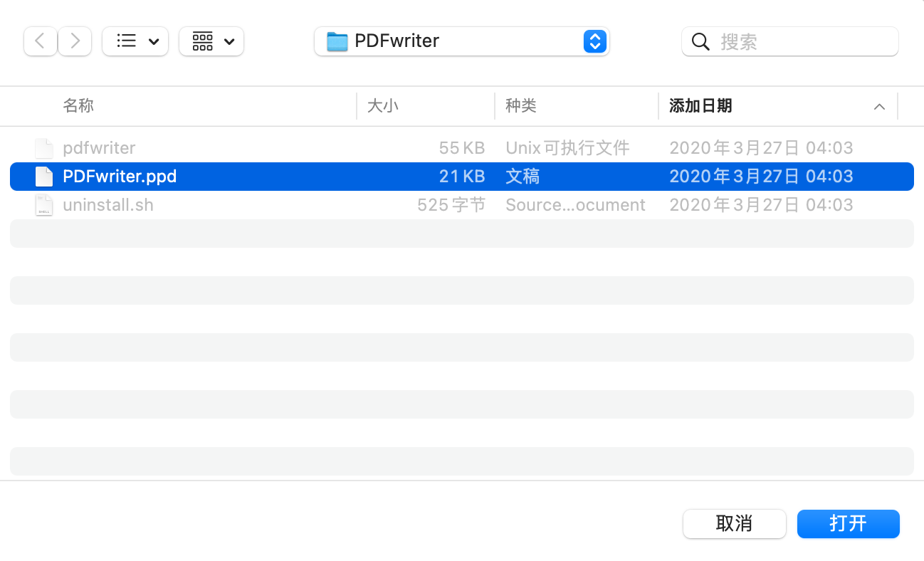Image resolution: width=924 pixels, height=561 pixels.
Task: Click the 取消 button
Action: [x=734, y=523]
